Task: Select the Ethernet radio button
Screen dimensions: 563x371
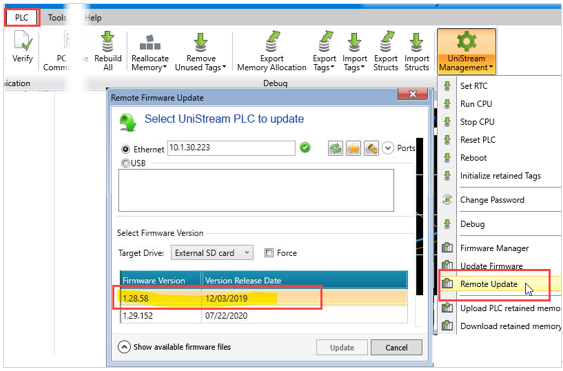Action: 126,149
